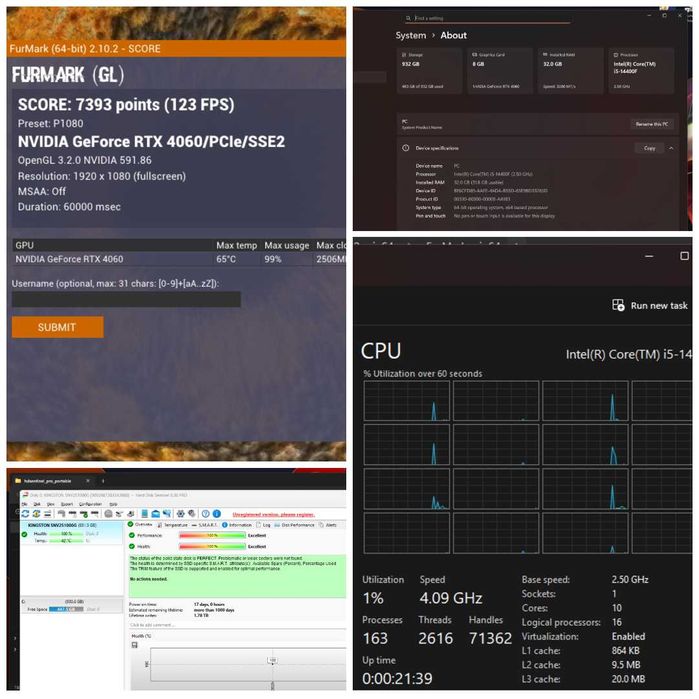Viewport: 699px width, 699px height.
Task: Click the Max temp column header
Action: click(x=237, y=245)
